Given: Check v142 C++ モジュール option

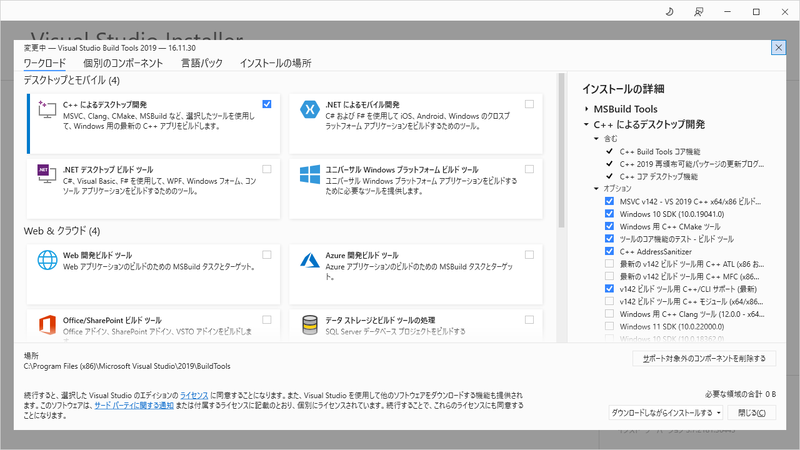Looking at the screenshot, I should 609,301.
